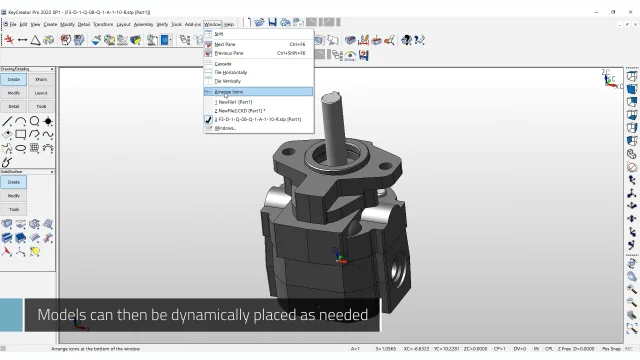Click the Print icon in toolbar
Image resolution: width=640 pixels, height=360 pixels.
[285, 22]
